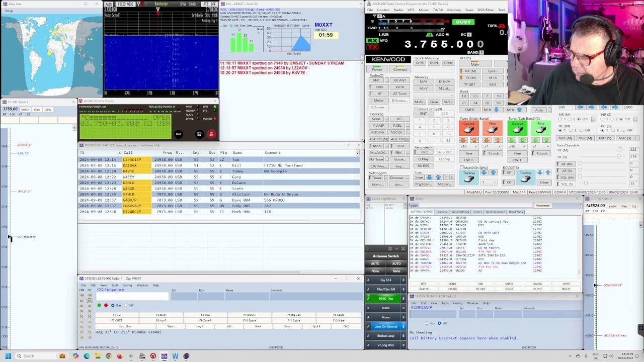Click green up arrow under Sub Fine
This screenshot has width=644, height=362.
(546, 140)
